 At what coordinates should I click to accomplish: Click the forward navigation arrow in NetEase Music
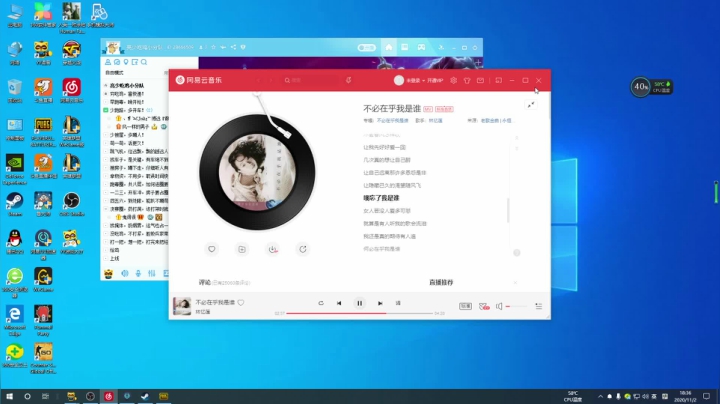click(x=270, y=80)
